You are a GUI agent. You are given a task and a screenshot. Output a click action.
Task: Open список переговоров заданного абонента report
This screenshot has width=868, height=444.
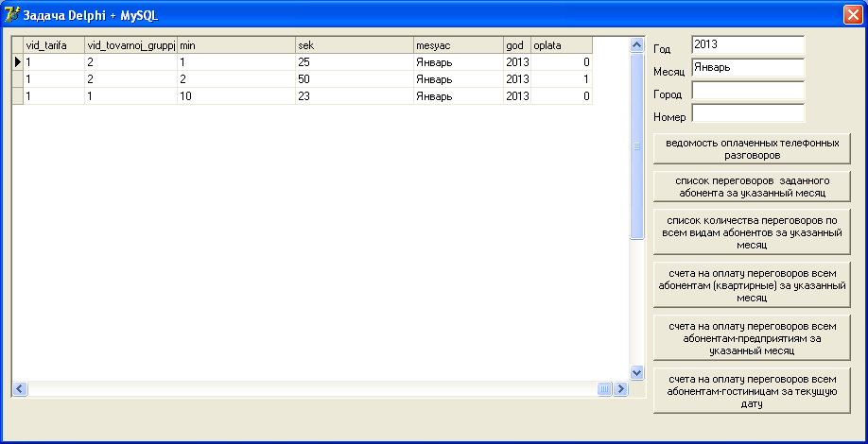point(752,186)
